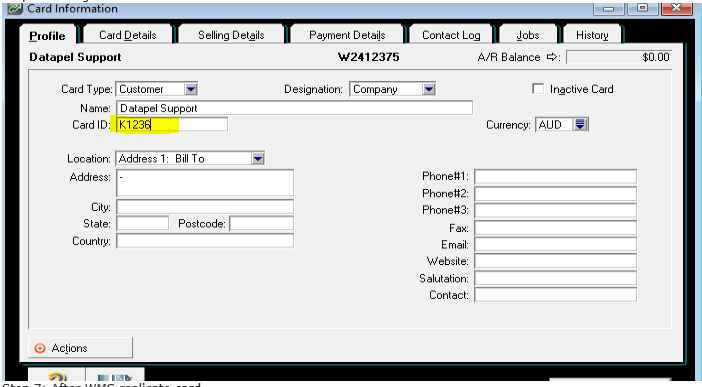Screen dimensions: 702x387
Task: Tick the Inactive Card checkbox
Action: pyautogui.click(x=538, y=89)
